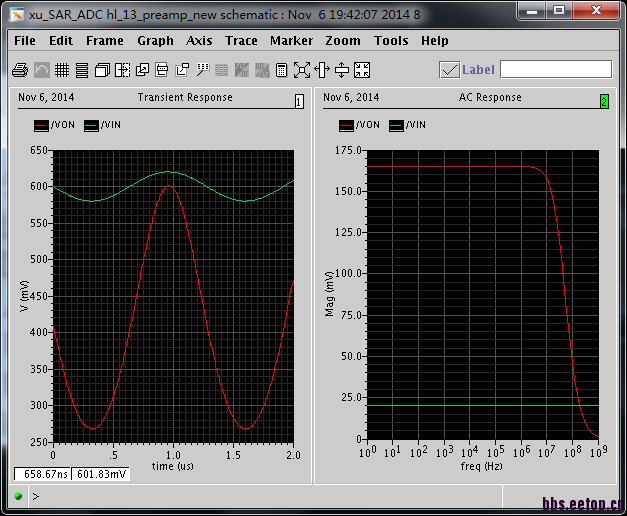
Task: Open the Zoom menu
Action: pyautogui.click(x=343, y=41)
